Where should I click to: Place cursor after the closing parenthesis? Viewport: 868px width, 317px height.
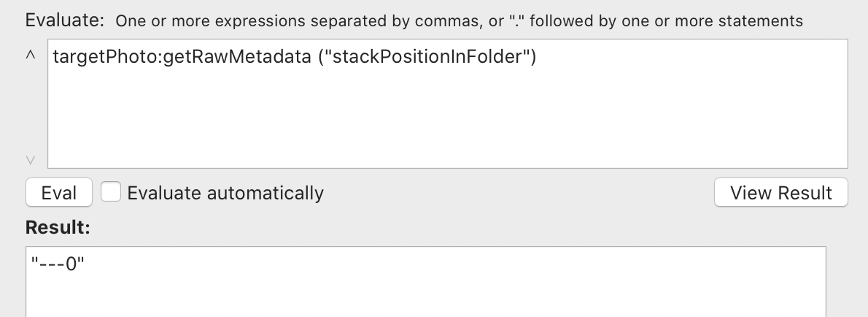click(537, 56)
